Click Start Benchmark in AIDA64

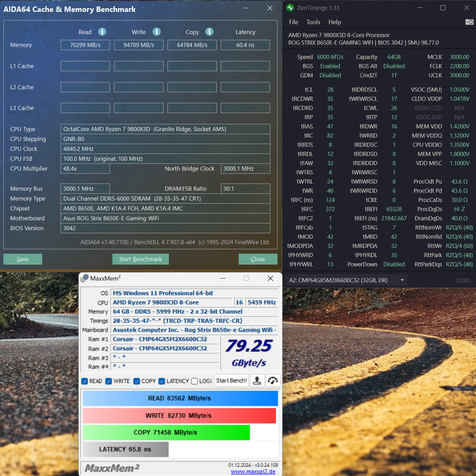(141, 259)
